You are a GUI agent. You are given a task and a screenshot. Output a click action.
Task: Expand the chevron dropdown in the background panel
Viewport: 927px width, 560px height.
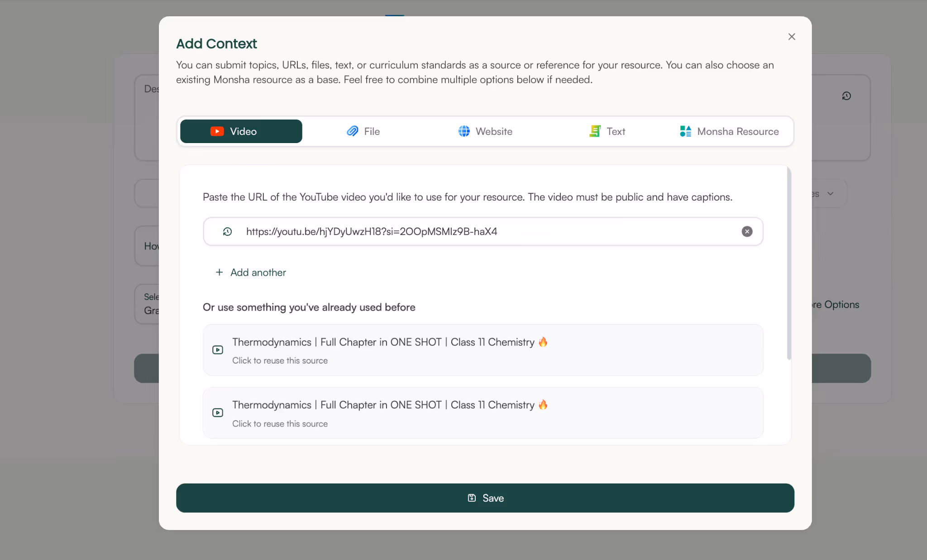click(831, 193)
